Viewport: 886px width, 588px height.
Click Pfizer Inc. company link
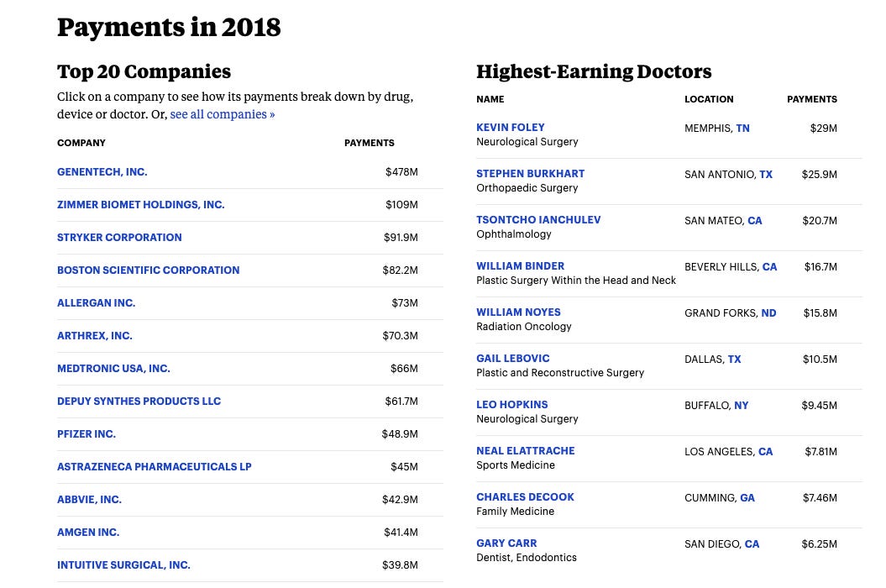(x=87, y=434)
